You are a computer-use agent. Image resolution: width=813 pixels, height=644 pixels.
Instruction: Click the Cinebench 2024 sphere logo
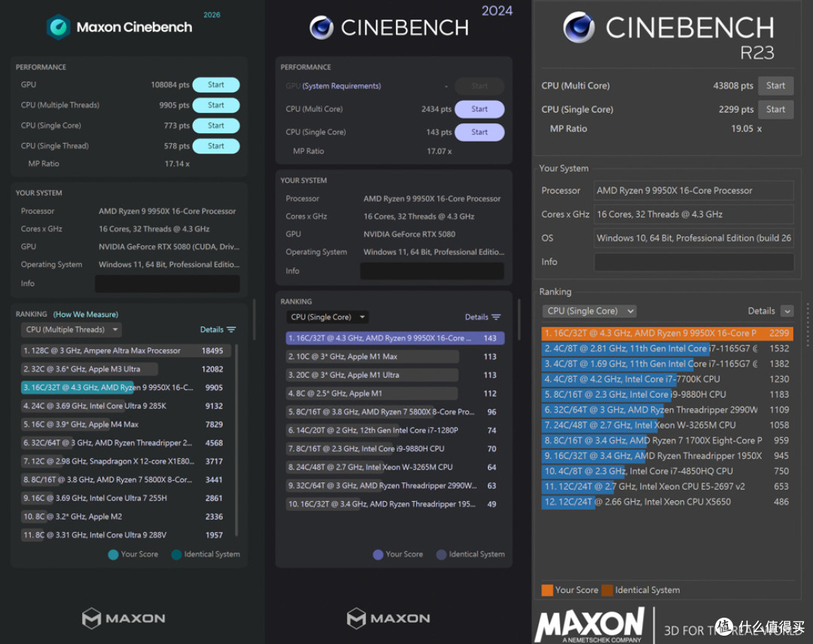pos(321,27)
